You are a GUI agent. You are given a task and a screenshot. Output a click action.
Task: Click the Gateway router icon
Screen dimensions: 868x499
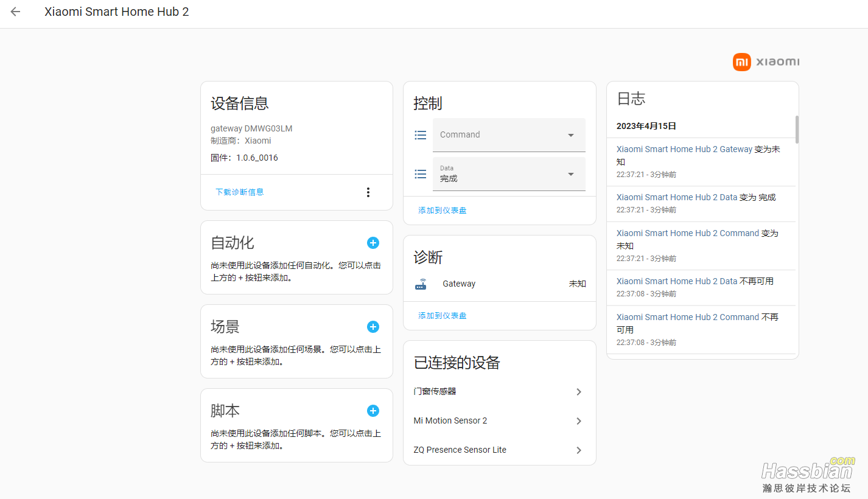coord(421,284)
